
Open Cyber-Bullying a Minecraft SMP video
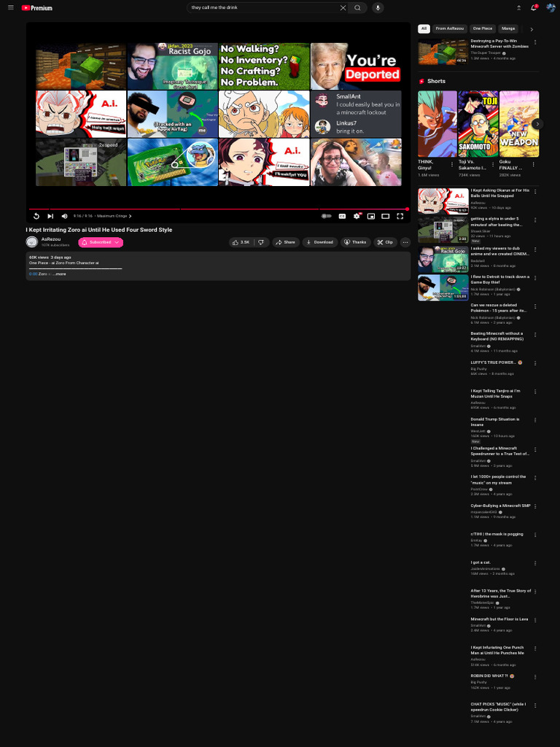(500, 506)
